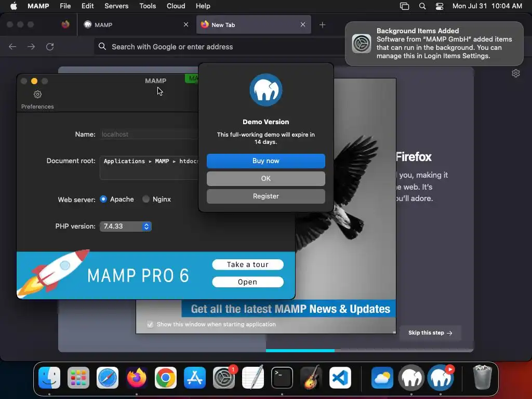
Task: Open the Weather app dock icon
Action: [x=382, y=378]
